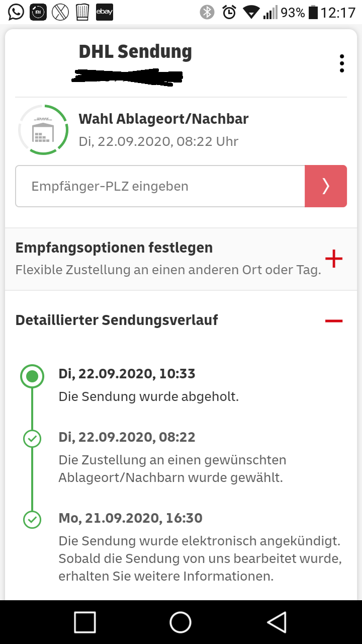Tap the WhatsApp notification icon
The image size is (362, 644).
tap(16, 12)
